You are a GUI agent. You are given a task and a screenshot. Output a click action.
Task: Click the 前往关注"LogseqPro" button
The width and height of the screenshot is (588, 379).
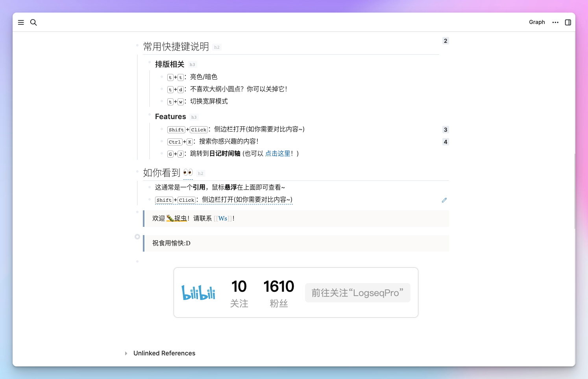pyautogui.click(x=357, y=293)
